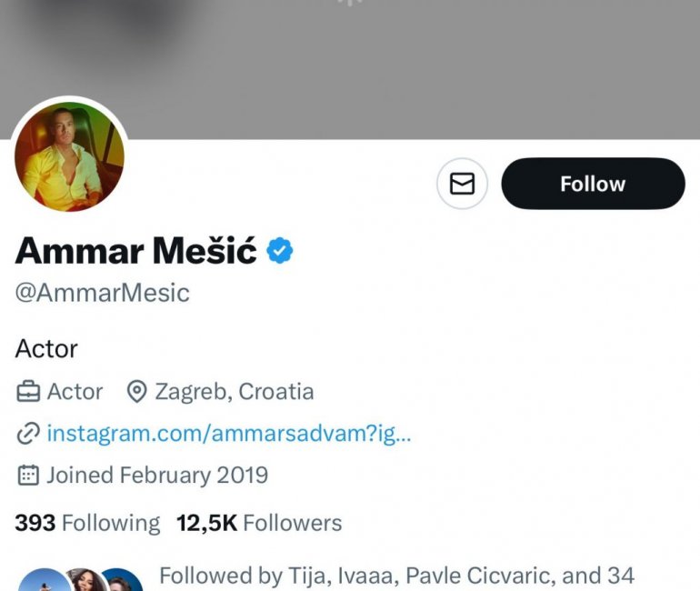
Task: Click the Zagreb, Croatia location text
Action: click(235, 392)
